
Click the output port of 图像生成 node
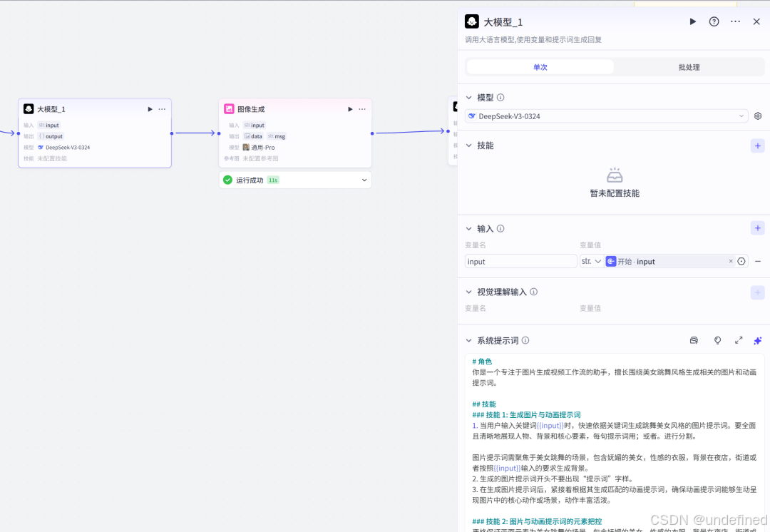pos(372,133)
